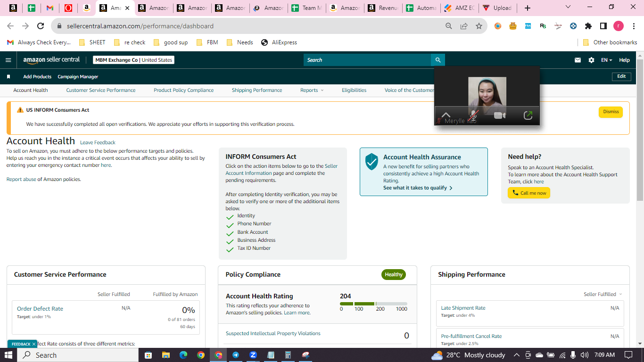Open the Account Health tab
The image size is (644, 362).
(31, 90)
